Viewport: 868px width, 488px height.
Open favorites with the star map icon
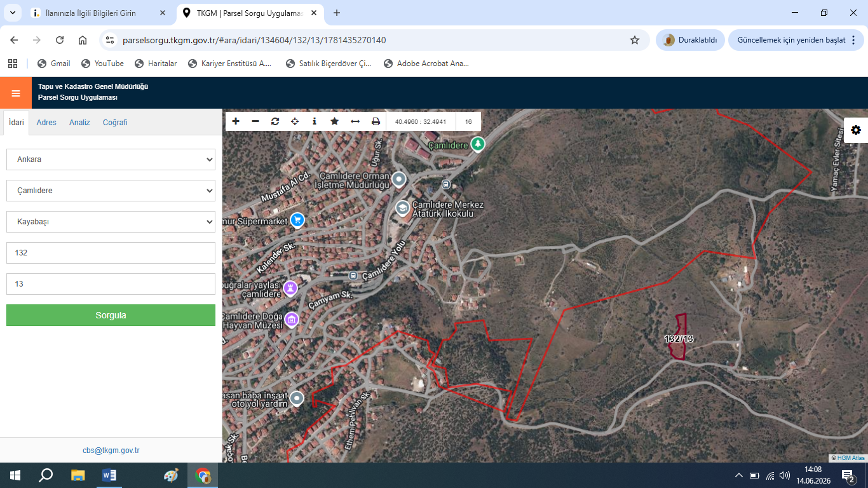334,121
